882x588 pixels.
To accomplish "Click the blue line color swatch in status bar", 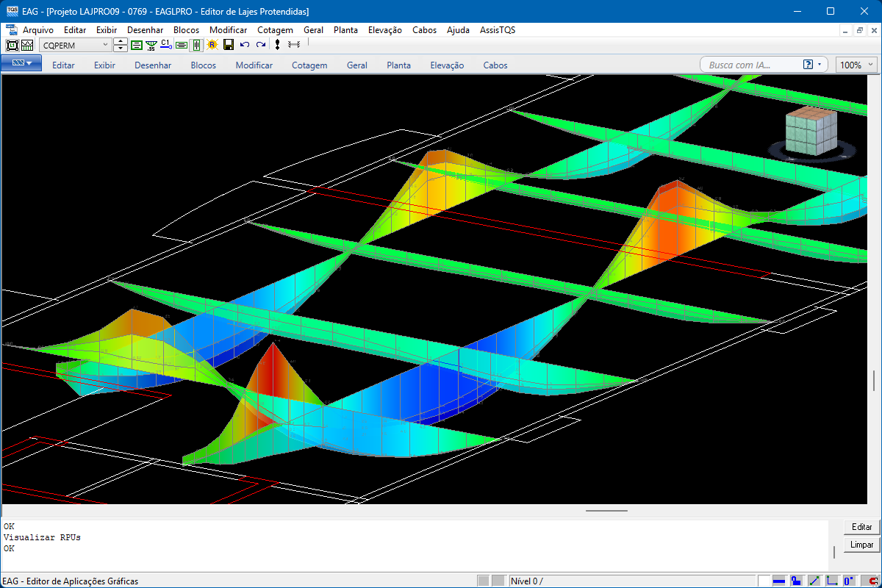I will pyautogui.click(x=779, y=581).
